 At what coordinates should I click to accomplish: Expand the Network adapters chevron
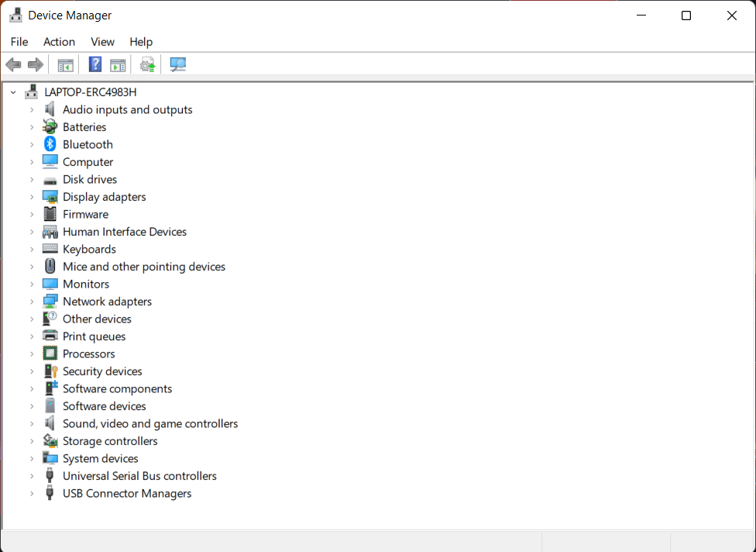32,302
